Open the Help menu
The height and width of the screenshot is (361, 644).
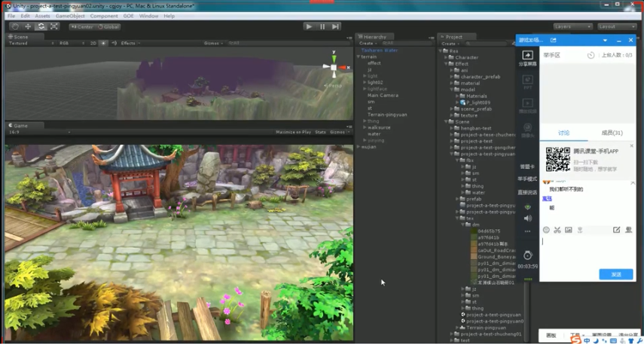pyautogui.click(x=169, y=16)
